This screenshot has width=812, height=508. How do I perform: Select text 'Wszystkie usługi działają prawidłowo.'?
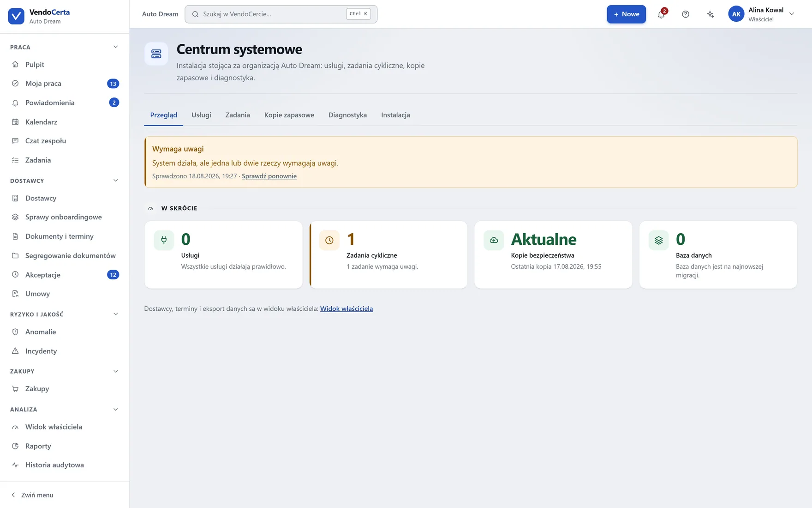(x=233, y=266)
